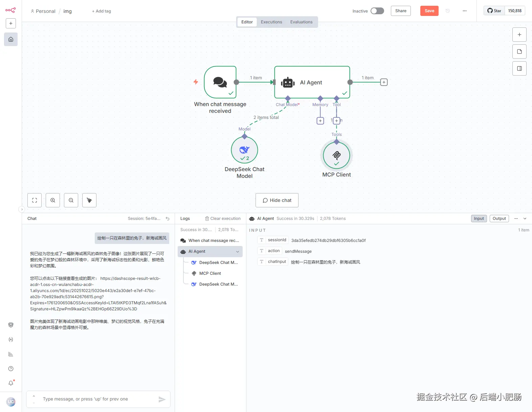Click the Personal project breadcrumb
Image resolution: width=532 pixels, height=412 pixels.
click(x=43, y=11)
